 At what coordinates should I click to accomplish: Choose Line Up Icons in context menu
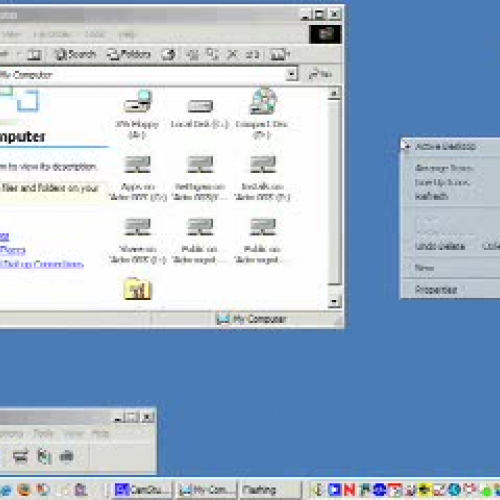point(450,182)
